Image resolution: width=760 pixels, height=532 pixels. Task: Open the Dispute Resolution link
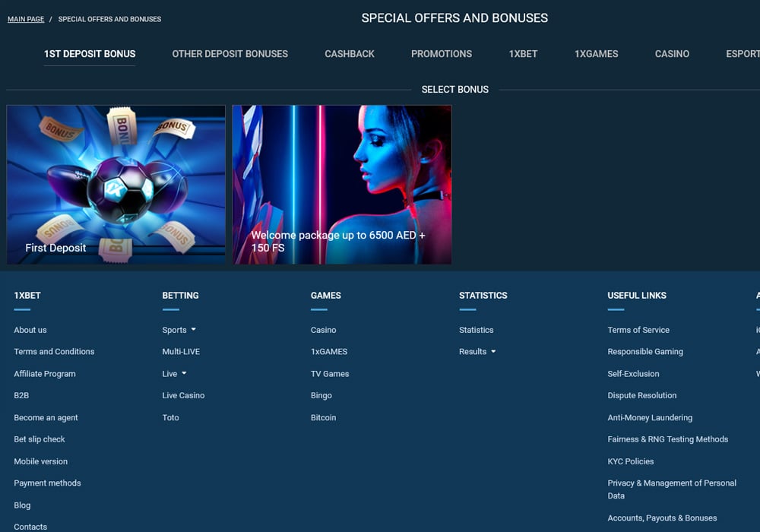pyautogui.click(x=641, y=395)
